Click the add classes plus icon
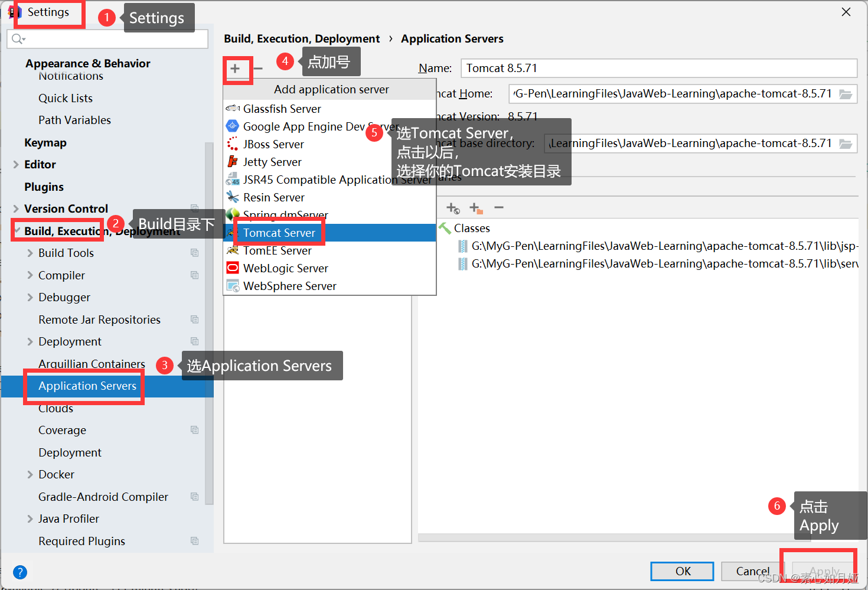 click(476, 208)
